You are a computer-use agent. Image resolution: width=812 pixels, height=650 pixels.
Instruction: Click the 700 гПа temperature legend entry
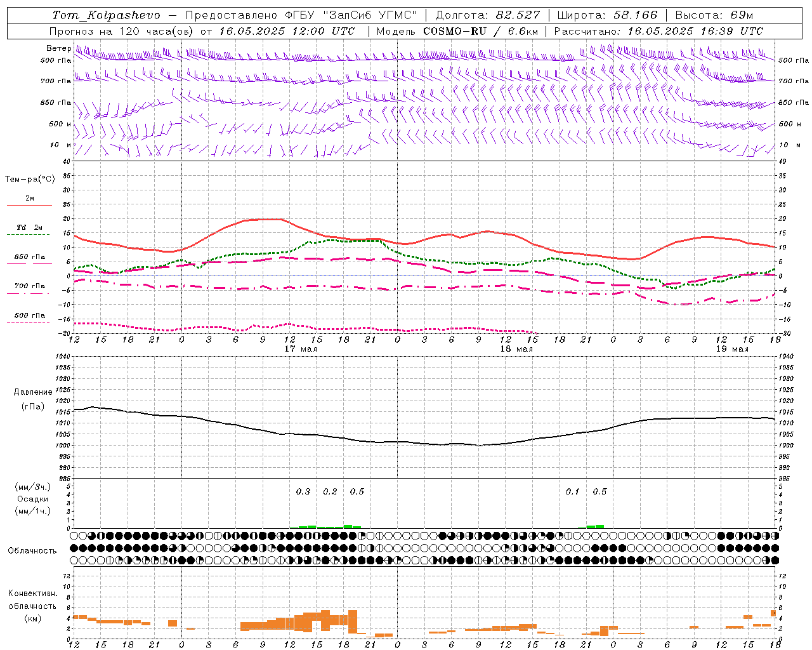click(x=29, y=286)
